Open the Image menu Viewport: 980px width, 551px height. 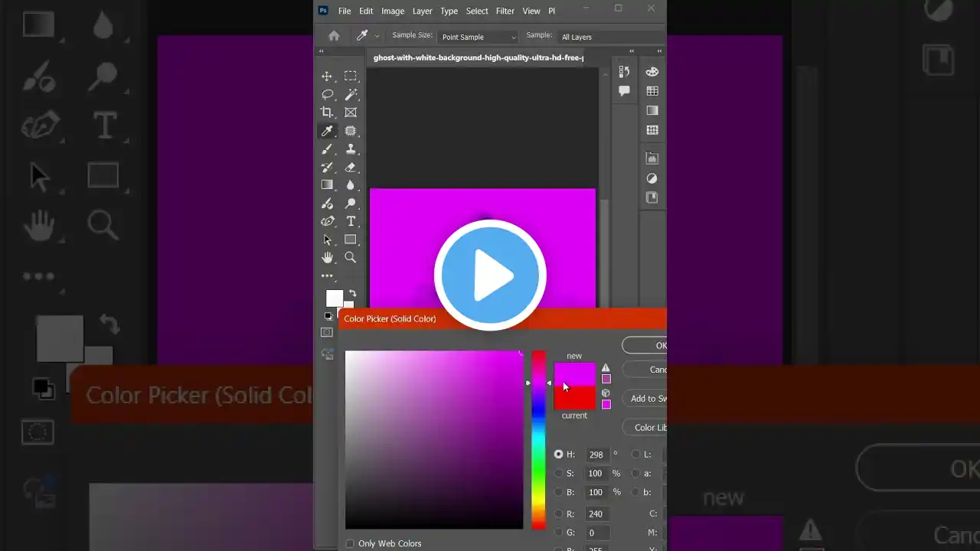tap(393, 11)
